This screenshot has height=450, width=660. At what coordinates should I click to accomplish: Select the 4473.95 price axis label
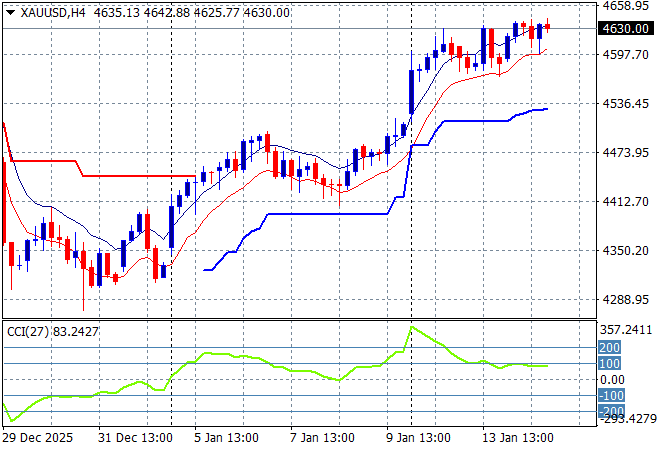625,152
